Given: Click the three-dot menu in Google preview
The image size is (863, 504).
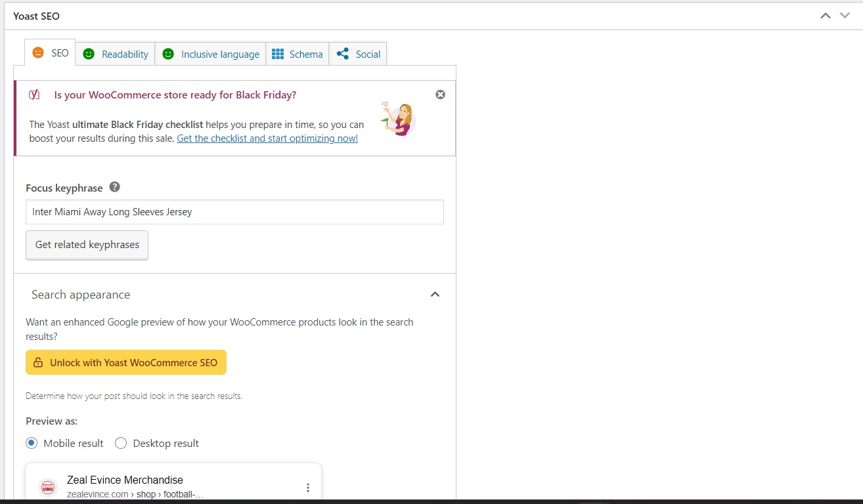Looking at the screenshot, I should point(308,488).
